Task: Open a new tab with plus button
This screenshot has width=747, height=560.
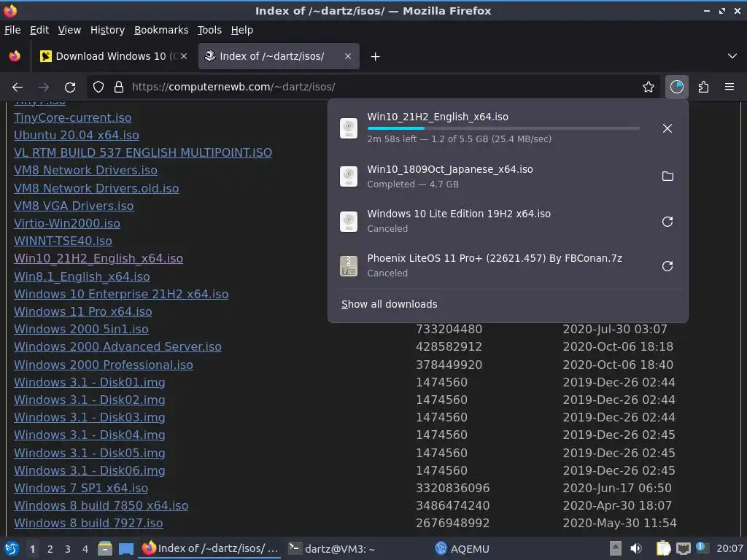Action: 376,57
